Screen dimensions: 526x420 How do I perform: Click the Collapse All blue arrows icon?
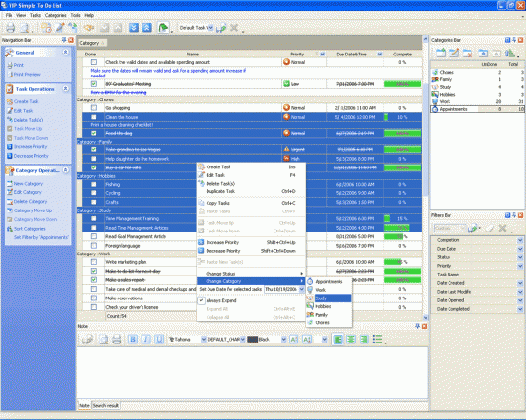[147, 28]
